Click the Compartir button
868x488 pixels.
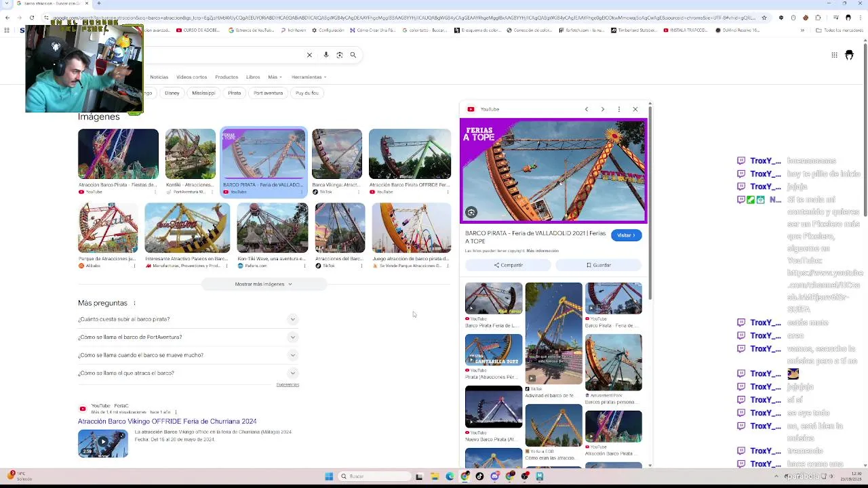point(508,265)
